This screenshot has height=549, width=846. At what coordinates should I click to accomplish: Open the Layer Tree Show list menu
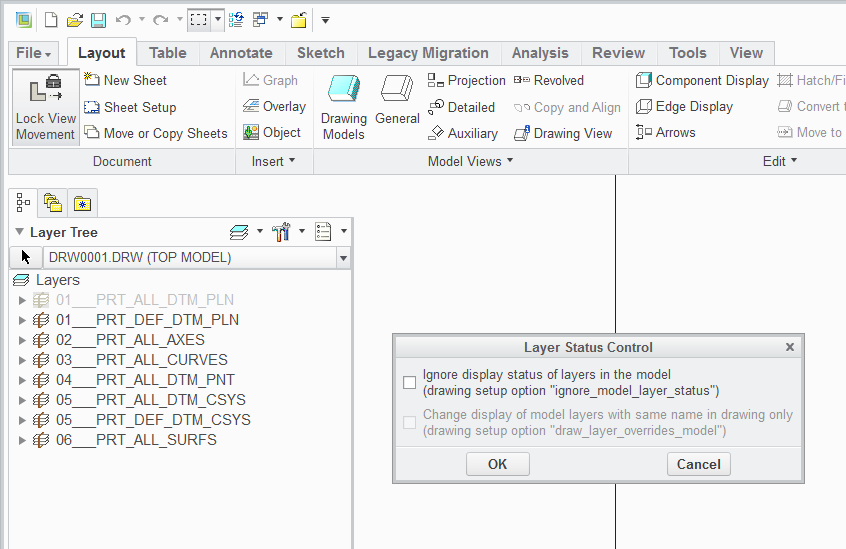click(330, 232)
